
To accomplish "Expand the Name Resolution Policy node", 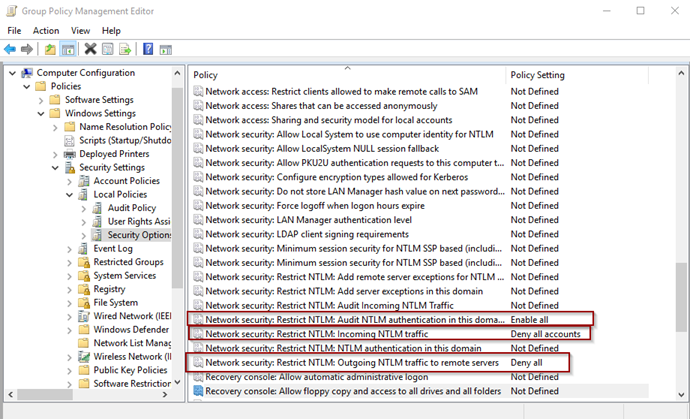I will (x=55, y=128).
